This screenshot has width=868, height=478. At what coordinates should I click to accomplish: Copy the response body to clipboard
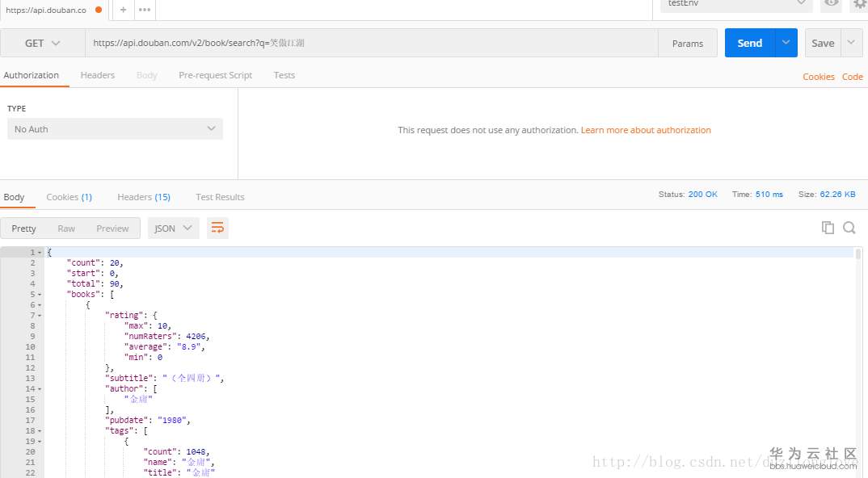tap(828, 228)
